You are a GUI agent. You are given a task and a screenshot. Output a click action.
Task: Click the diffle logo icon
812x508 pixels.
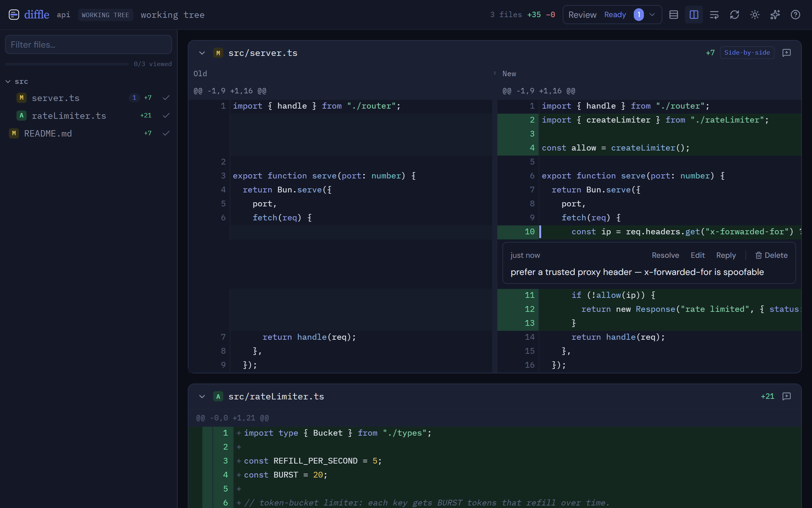coord(14,15)
